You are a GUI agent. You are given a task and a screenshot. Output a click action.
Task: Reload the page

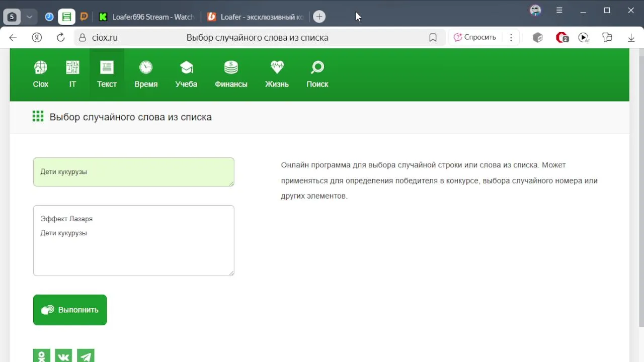coord(60,38)
